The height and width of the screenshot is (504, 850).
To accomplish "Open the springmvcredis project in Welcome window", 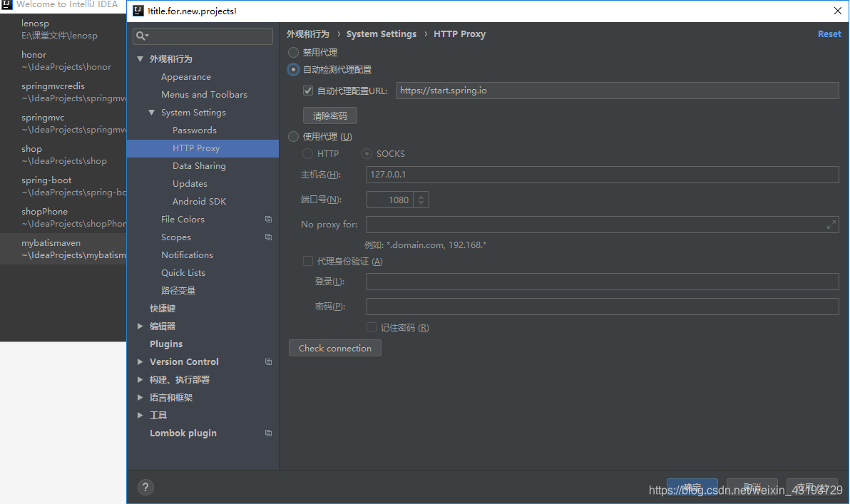I will coord(63,92).
